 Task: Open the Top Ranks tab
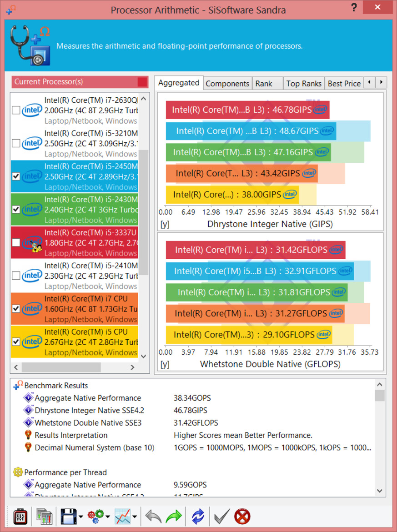pyautogui.click(x=304, y=84)
